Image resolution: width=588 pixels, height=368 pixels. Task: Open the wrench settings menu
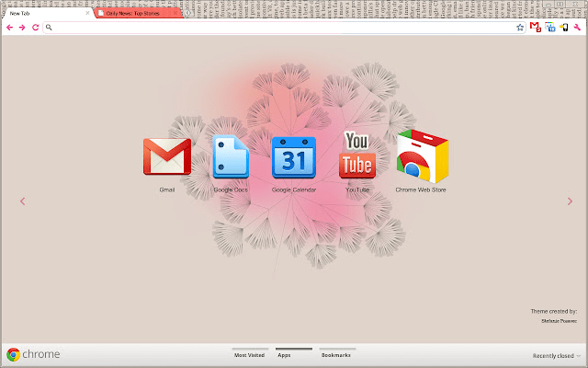click(577, 28)
